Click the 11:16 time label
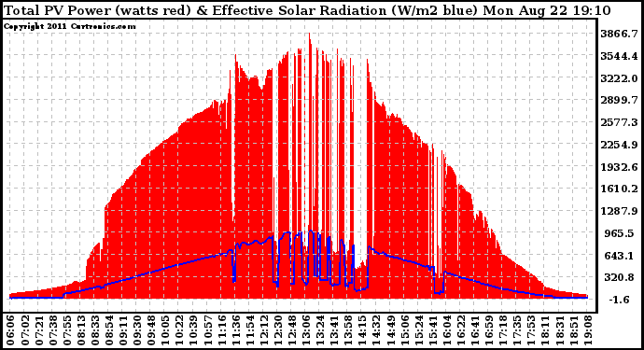Image resolution: width=644 pixels, height=350 pixels. (221, 330)
